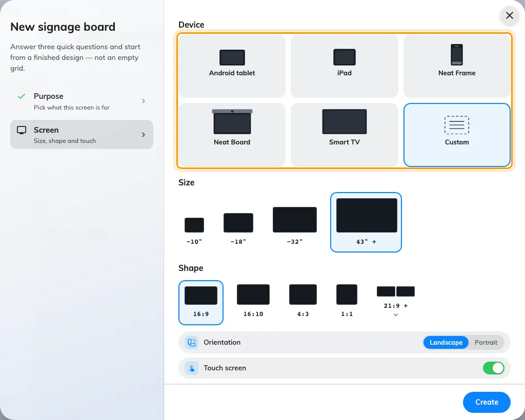Select the ~32" screen size

pyautogui.click(x=295, y=226)
